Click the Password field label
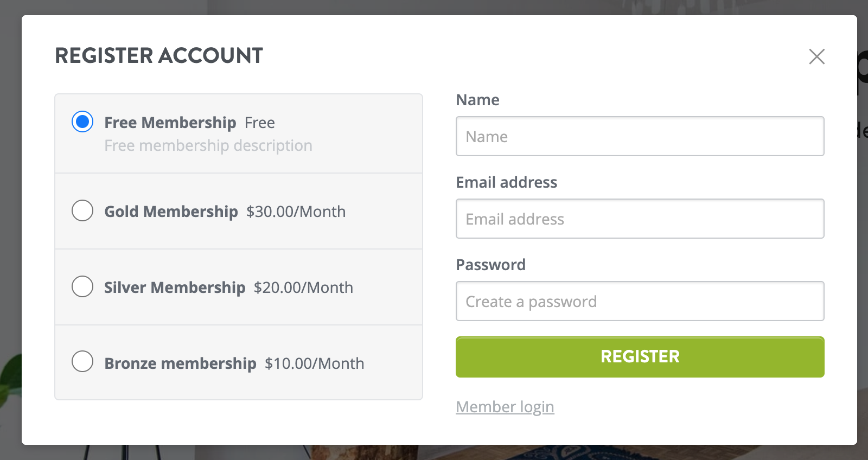 (x=490, y=265)
